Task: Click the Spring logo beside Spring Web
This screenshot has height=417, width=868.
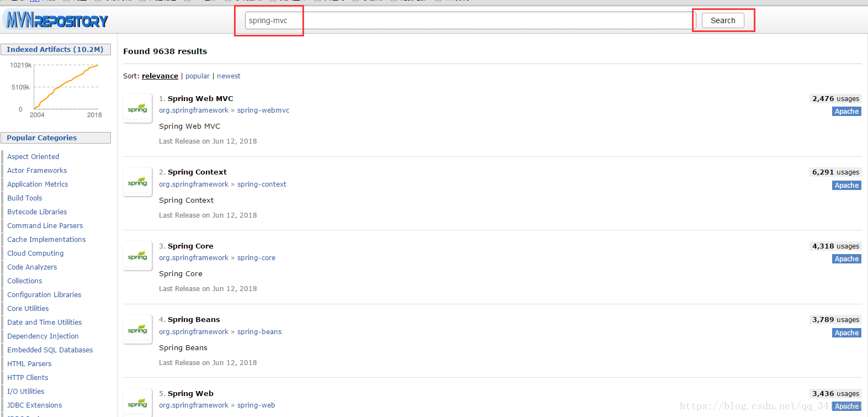Action: coord(137,403)
